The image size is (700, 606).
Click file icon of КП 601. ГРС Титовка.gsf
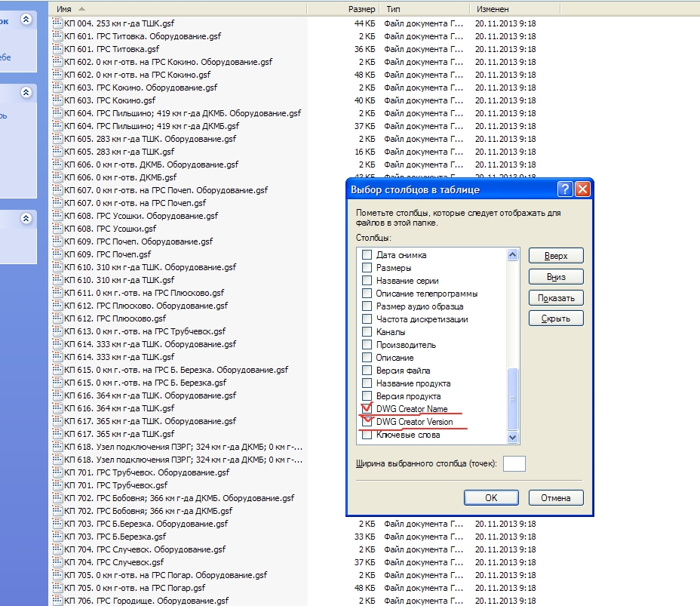(57, 49)
